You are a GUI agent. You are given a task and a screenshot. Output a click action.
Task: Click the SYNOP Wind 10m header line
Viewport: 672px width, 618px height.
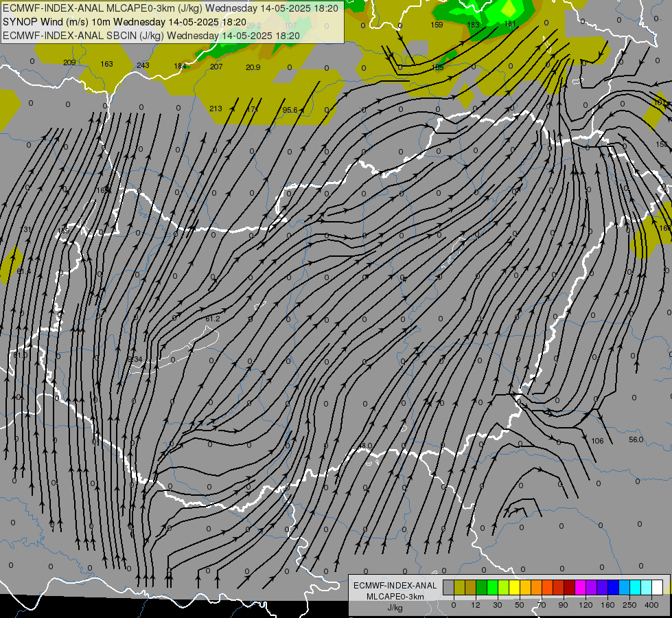click(x=124, y=22)
